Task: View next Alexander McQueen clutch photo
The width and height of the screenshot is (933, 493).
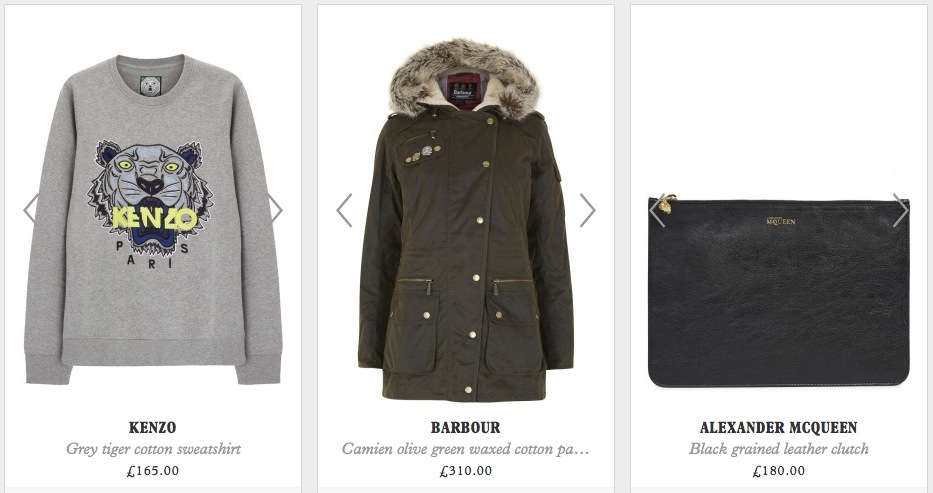Action: pos(901,210)
